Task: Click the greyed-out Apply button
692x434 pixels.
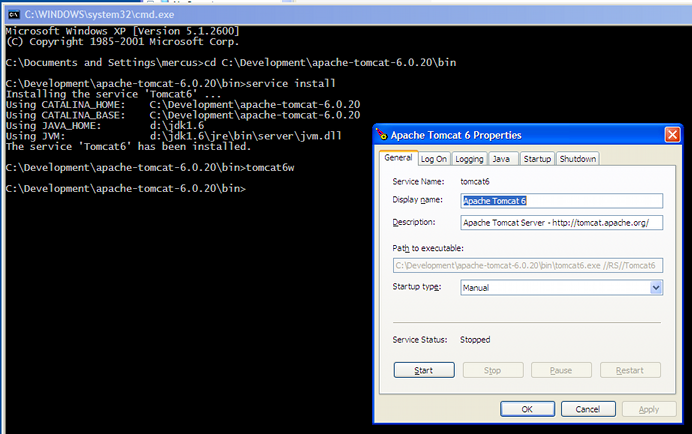Action: point(649,409)
